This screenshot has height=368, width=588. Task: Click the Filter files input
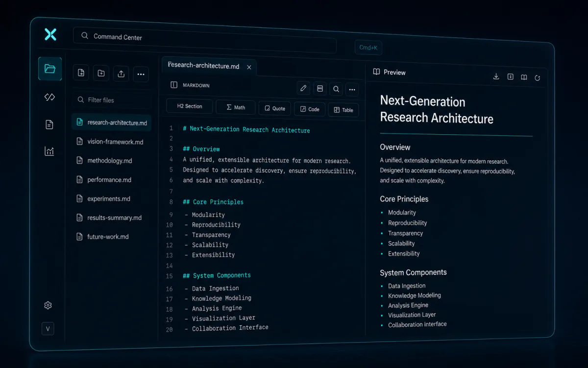[x=112, y=100]
